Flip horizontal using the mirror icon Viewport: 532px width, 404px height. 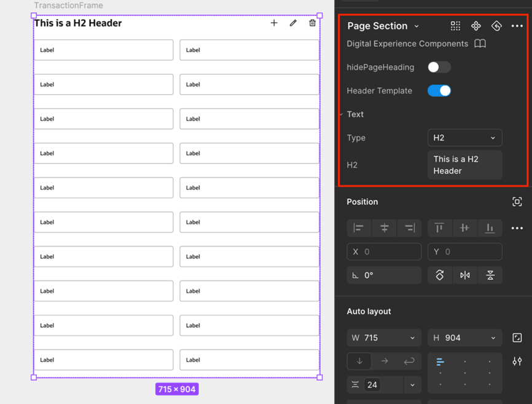pos(465,275)
